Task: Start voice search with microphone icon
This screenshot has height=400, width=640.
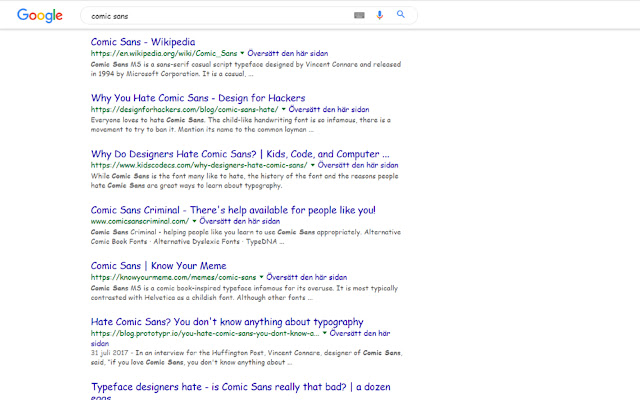Action: coord(380,16)
